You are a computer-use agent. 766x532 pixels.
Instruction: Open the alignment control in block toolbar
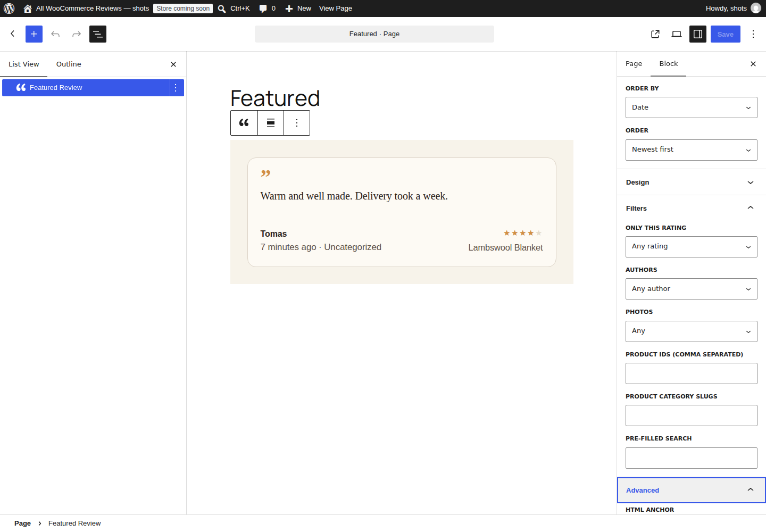(x=271, y=123)
